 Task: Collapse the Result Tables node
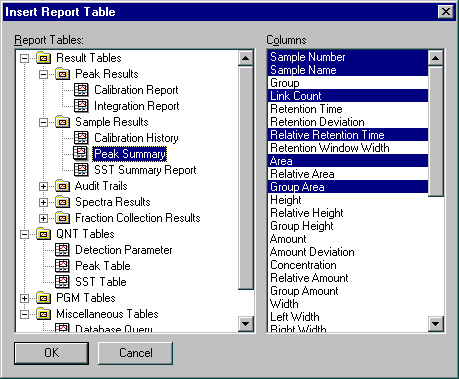click(24, 58)
